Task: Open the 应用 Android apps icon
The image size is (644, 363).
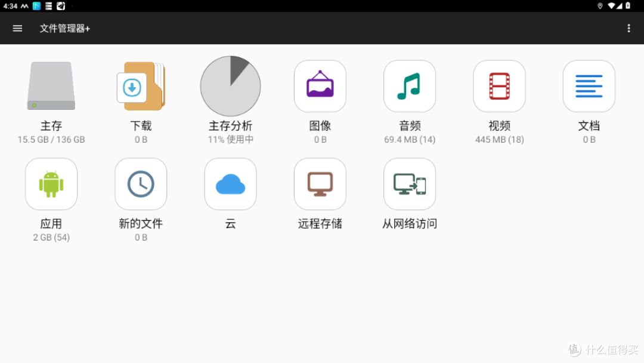Action: click(x=51, y=184)
